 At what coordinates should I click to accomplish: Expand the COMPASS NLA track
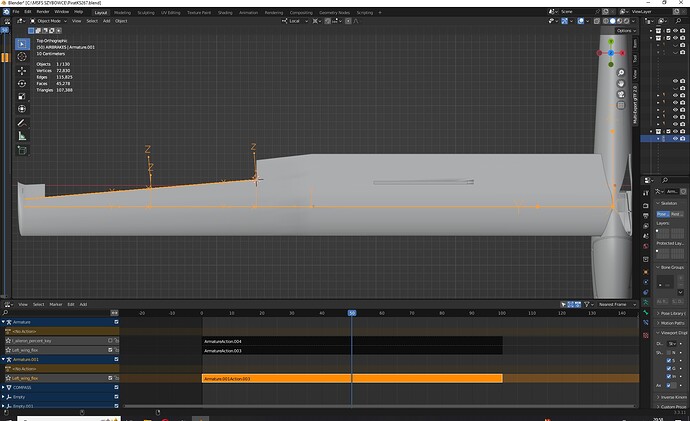click(3, 388)
